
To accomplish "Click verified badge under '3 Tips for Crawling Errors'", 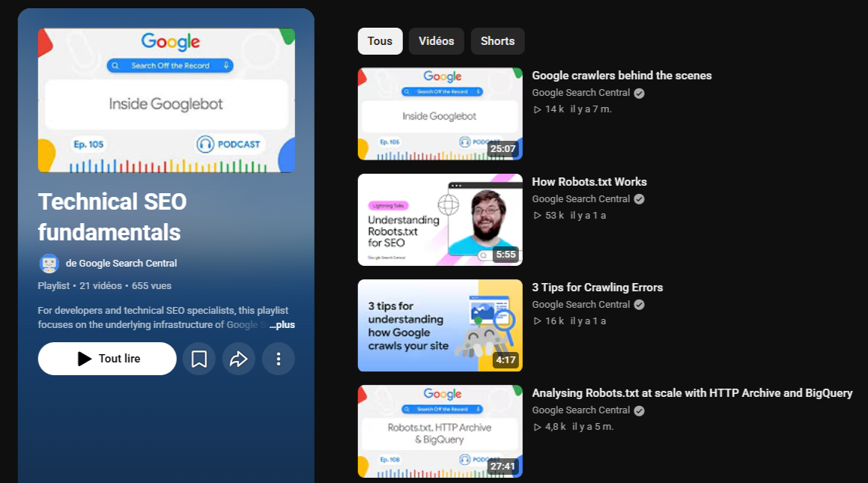I will (x=640, y=305).
